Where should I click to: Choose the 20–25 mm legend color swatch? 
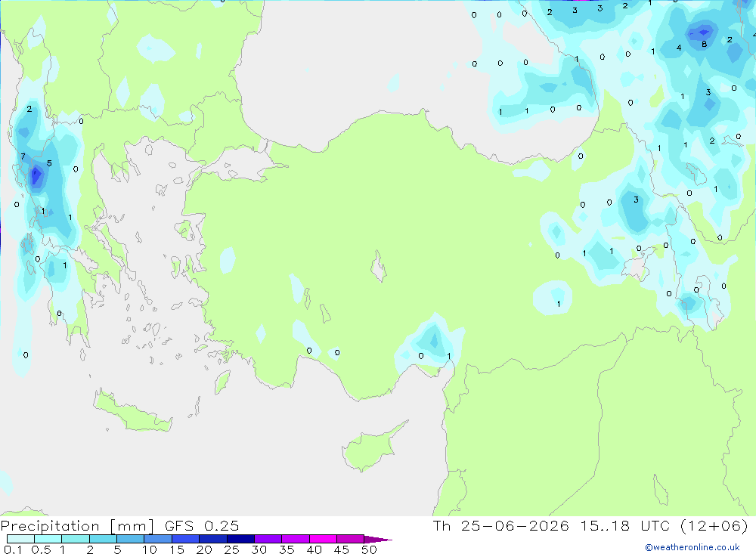[213, 539]
